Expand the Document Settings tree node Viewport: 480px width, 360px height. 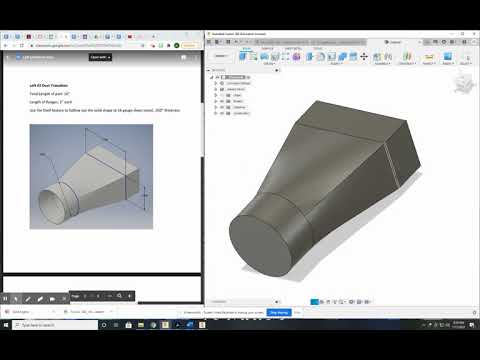coord(216,83)
